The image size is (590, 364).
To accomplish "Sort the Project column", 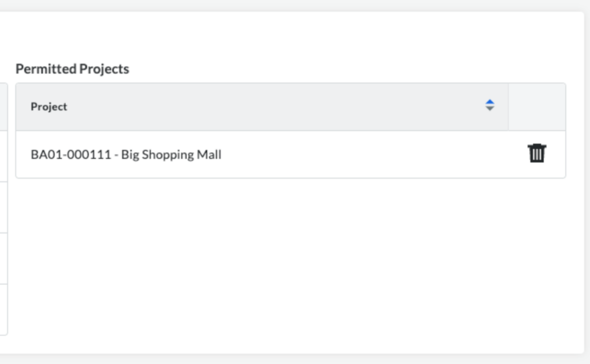I will click(490, 105).
